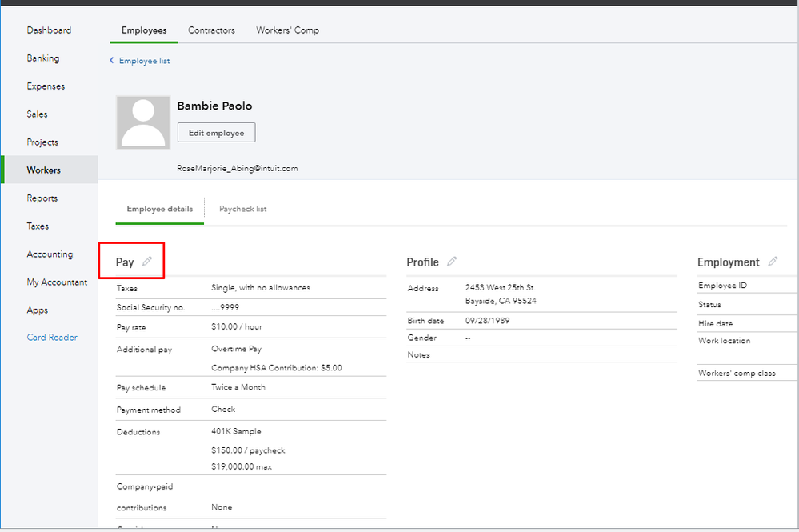Select the Employees tab at top
The height and width of the screenshot is (532, 799).
[x=144, y=30]
